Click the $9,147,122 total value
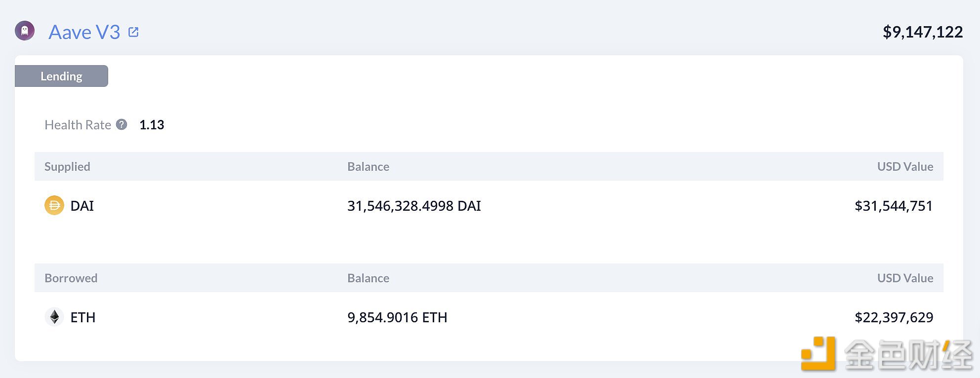The image size is (980, 378). click(923, 32)
